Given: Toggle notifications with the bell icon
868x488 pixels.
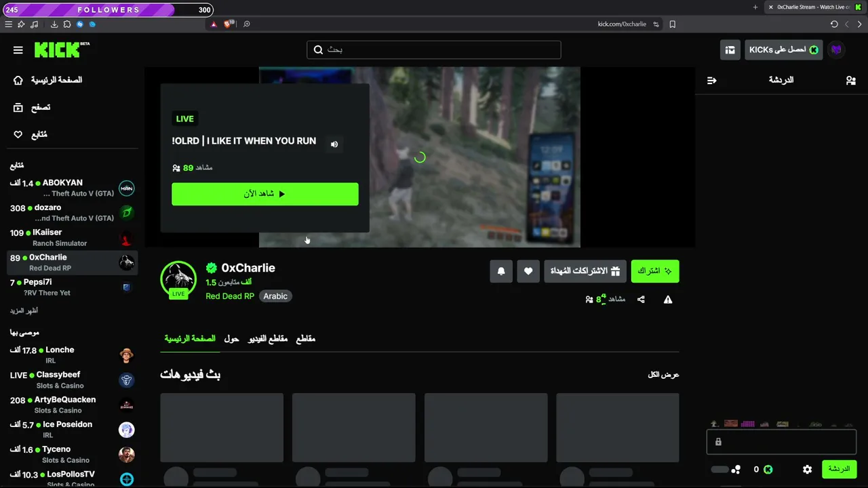Looking at the screenshot, I should click(501, 271).
